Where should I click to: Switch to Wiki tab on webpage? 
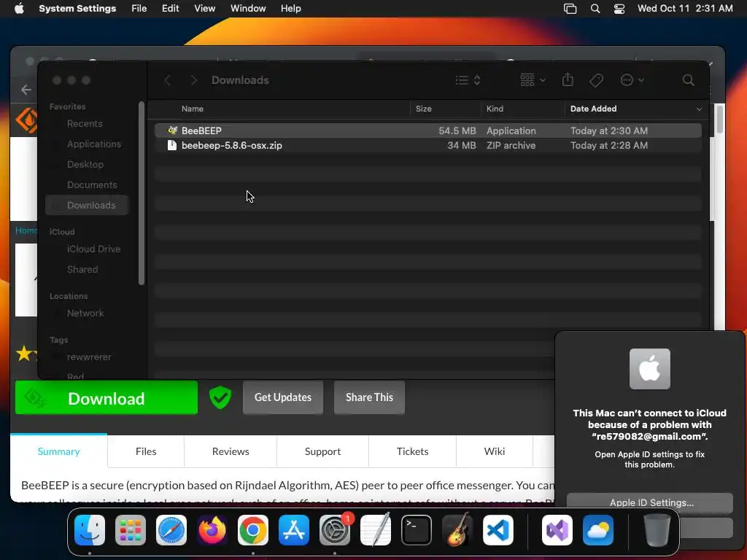coord(495,451)
